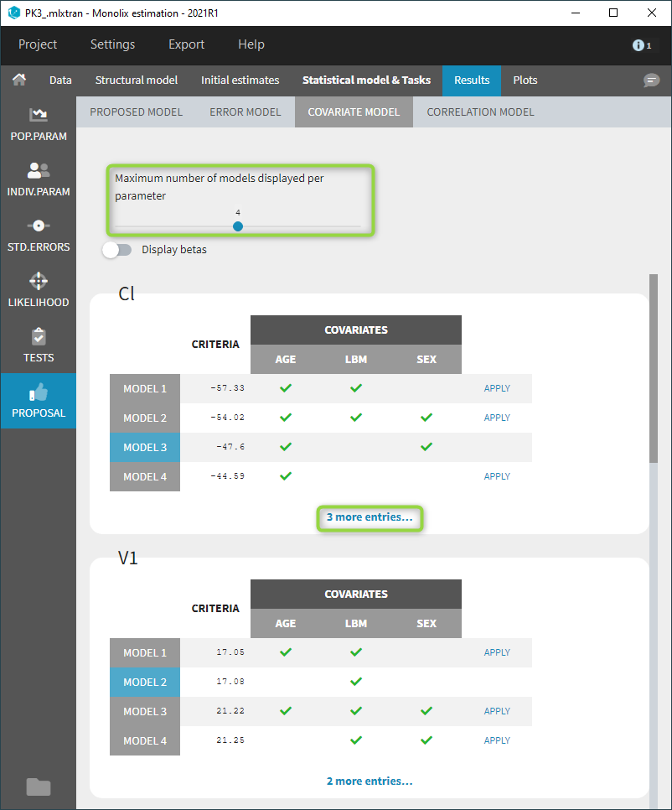Open the Tests results section
The width and height of the screenshot is (672, 810).
coord(38,344)
